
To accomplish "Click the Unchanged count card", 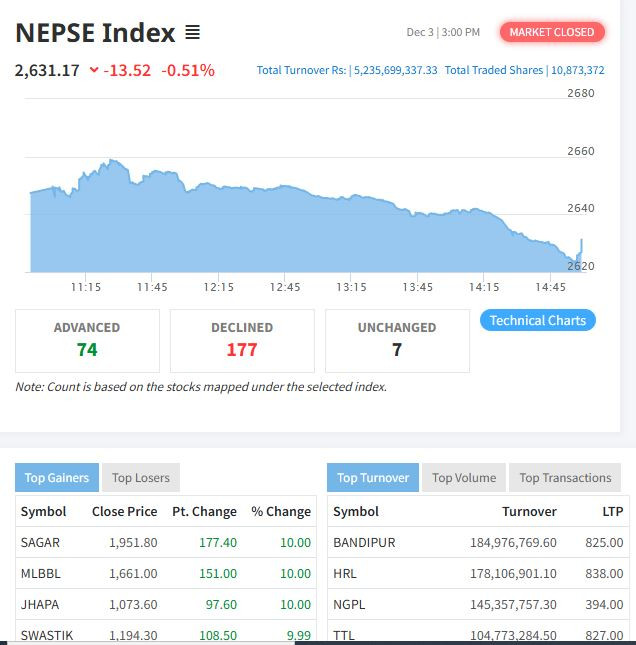I will tap(397, 340).
